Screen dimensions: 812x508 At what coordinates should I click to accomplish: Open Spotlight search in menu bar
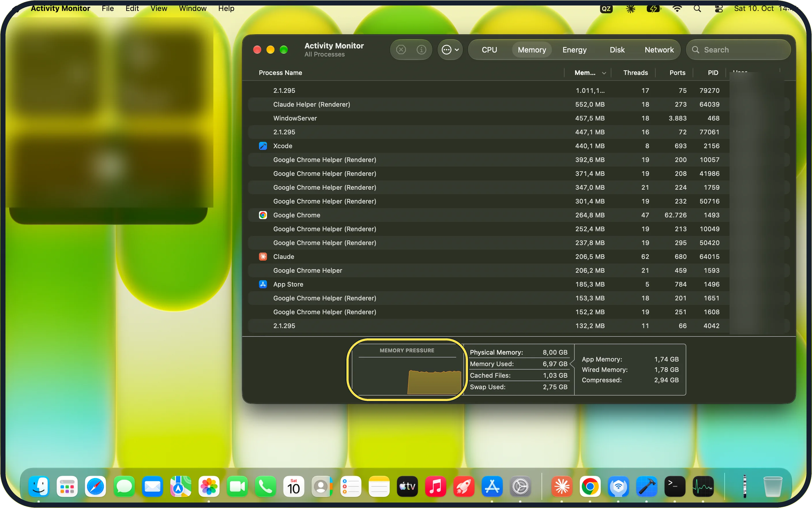click(x=697, y=8)
